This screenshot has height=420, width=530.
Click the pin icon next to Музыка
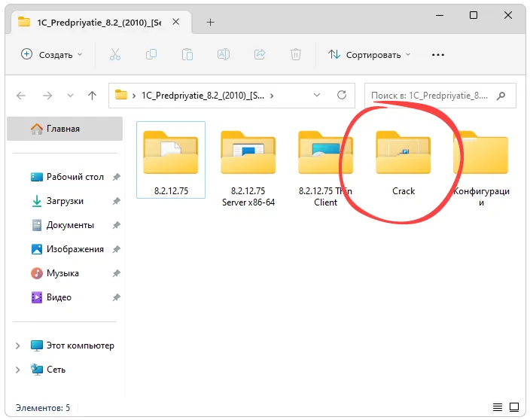click(116, 273)
